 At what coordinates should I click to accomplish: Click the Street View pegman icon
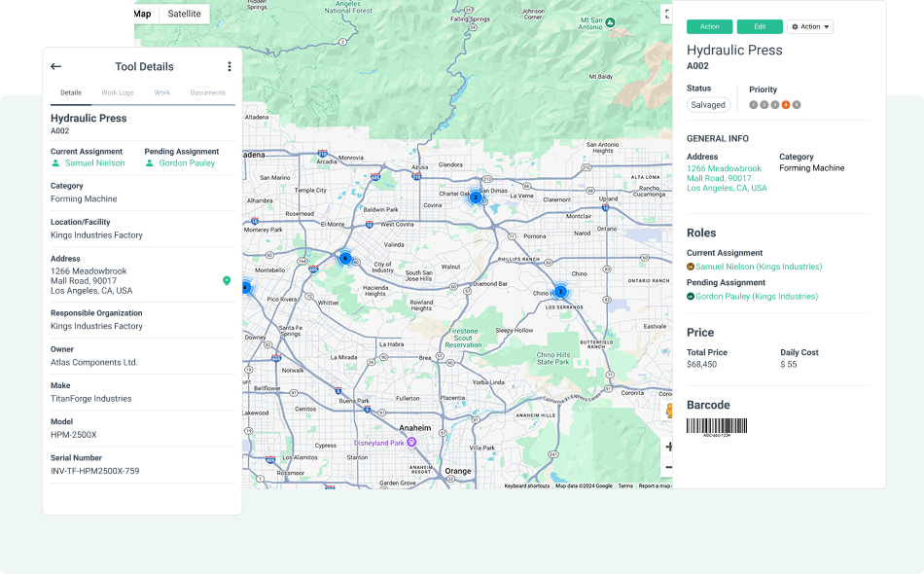coord(668,412)
